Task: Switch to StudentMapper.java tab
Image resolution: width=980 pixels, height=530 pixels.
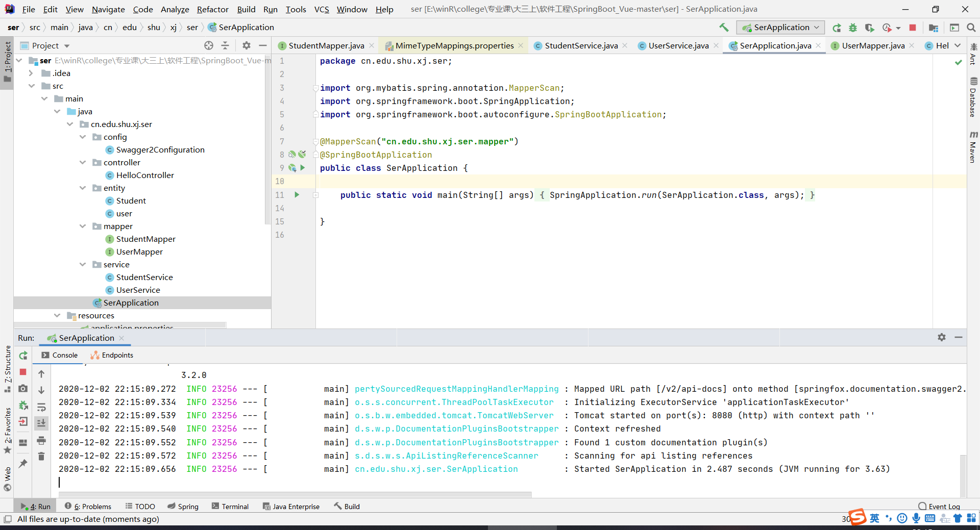Action: [x=326, y=46]
